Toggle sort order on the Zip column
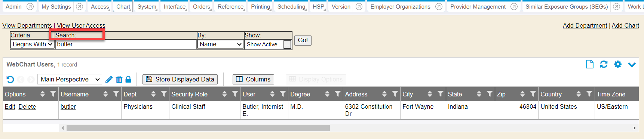Image resolution: width=644 pixels, height=139 pixels. pos(522,94)
